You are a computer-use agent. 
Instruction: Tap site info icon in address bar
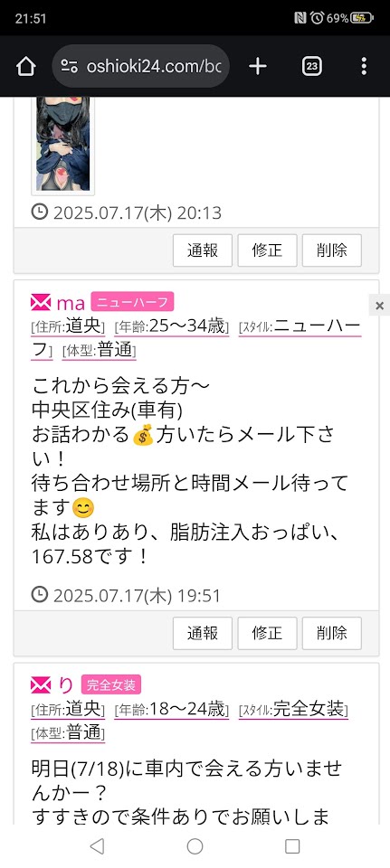[x=70, y=66]
